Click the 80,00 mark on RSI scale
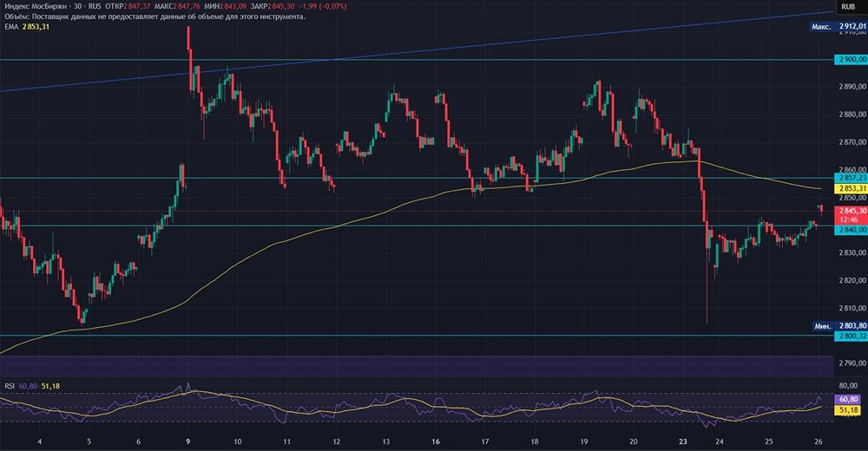868x451 pixels. point(849,386)
